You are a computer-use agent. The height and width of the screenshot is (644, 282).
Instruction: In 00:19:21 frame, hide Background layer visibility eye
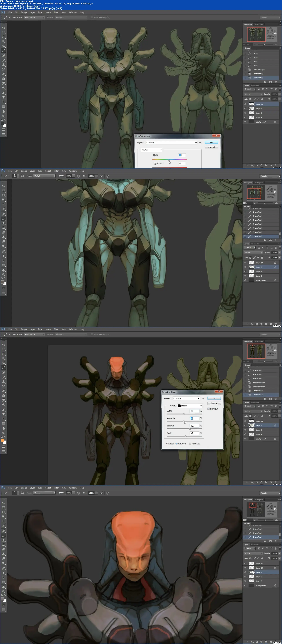[245, 585]
